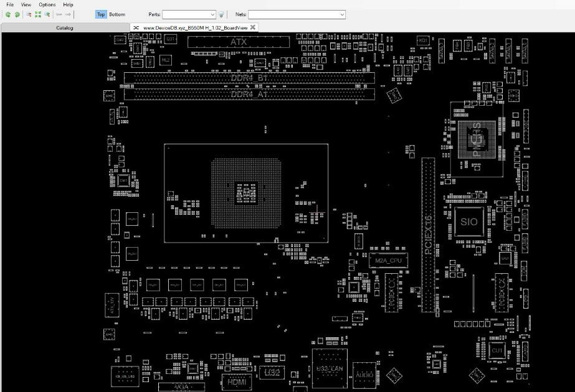The image size is (575, 392).
Task: Go forward with the right arrow icon
Action: (x=68, y=15)
